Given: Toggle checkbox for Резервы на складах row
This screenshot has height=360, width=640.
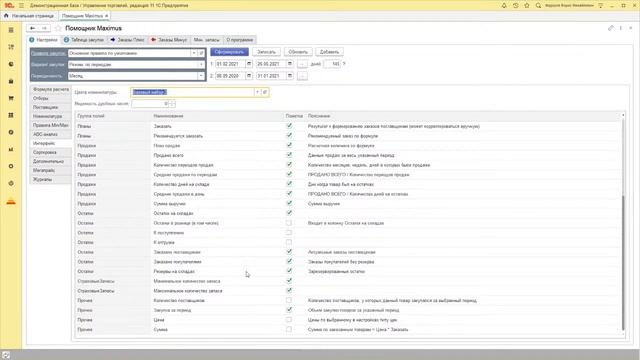Looking at the screenshot, I should pos(289,271).
